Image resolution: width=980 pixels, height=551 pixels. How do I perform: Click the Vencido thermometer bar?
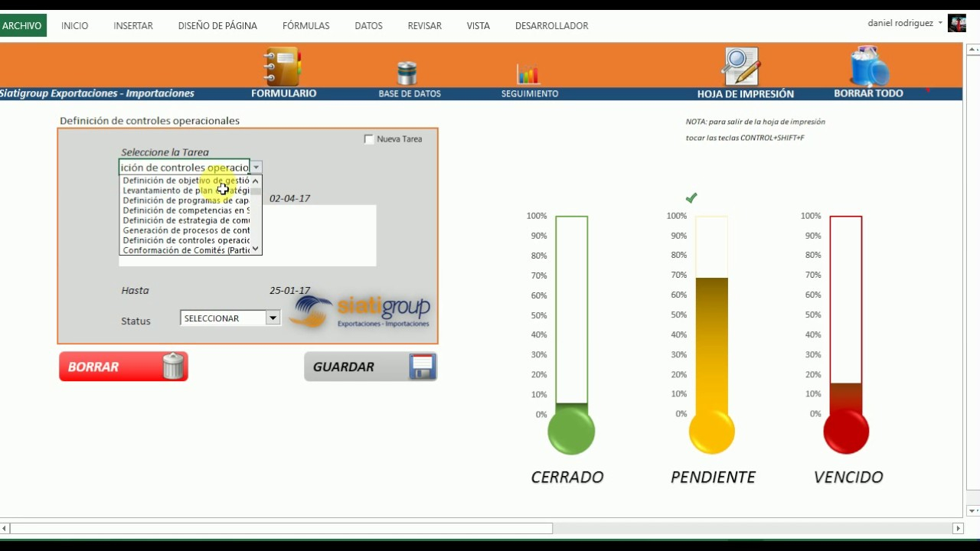(x=846, y=314)
